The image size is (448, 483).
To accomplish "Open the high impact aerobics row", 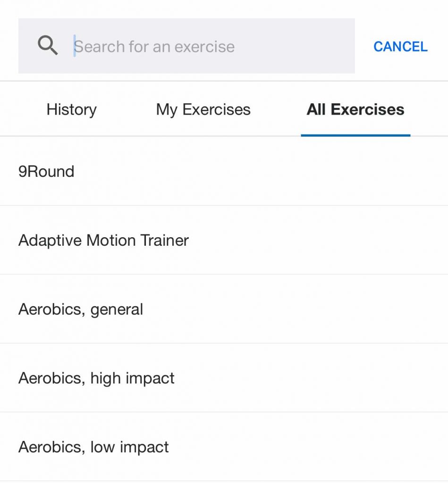I will pyautogui.click(x=224, y=378).
